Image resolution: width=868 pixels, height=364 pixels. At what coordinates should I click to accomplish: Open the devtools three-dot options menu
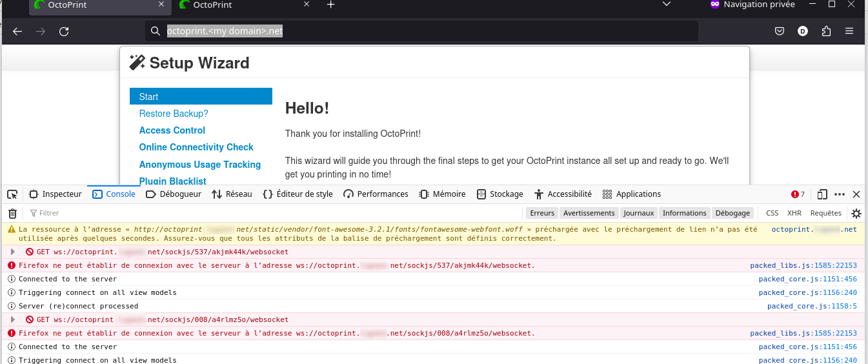point(840,194)
